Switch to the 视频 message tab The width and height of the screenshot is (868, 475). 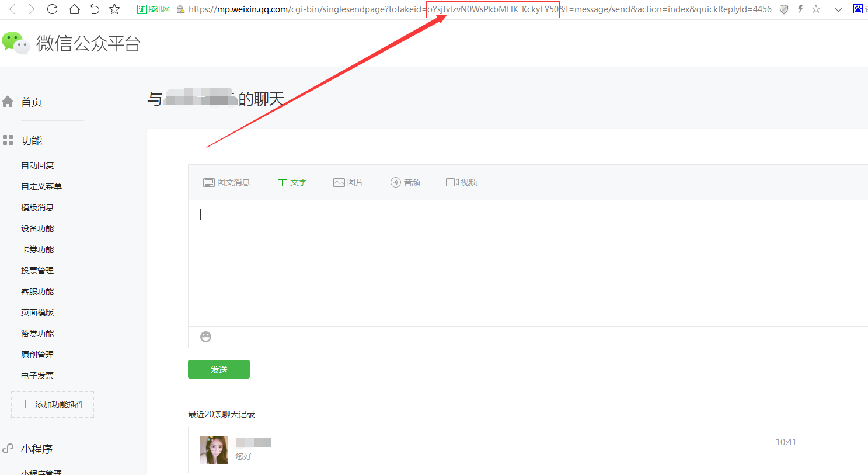coord(462,182)
